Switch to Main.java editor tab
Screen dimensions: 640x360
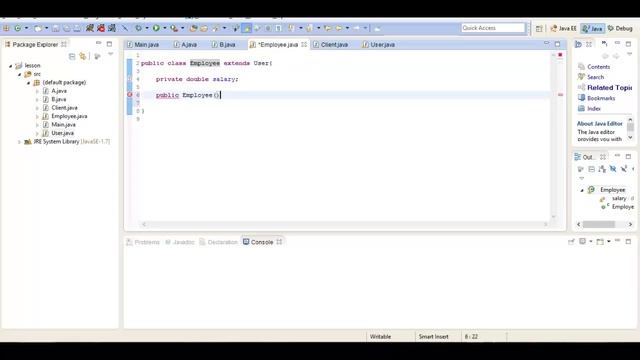tap(143, 44)
